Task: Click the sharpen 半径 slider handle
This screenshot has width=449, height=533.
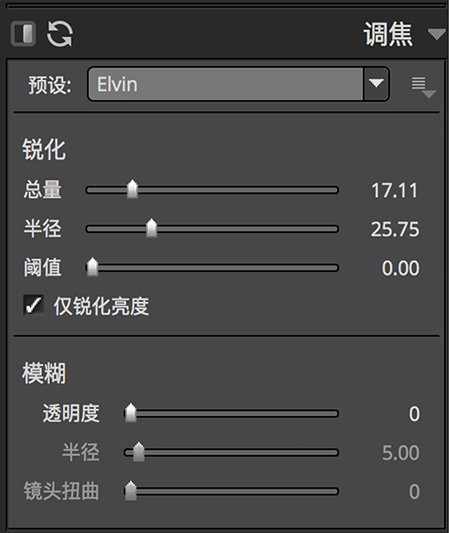Action: [152, 228]
